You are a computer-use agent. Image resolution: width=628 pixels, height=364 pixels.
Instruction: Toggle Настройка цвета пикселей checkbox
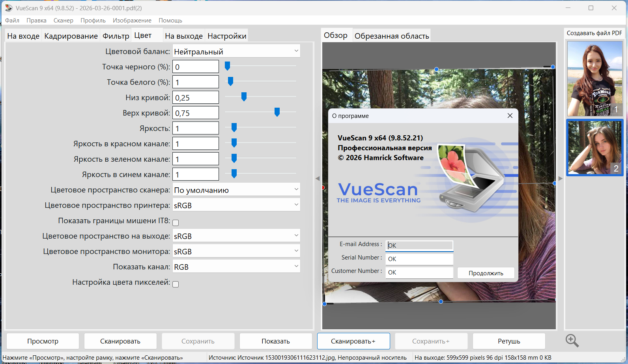click(x=176, y=284)
